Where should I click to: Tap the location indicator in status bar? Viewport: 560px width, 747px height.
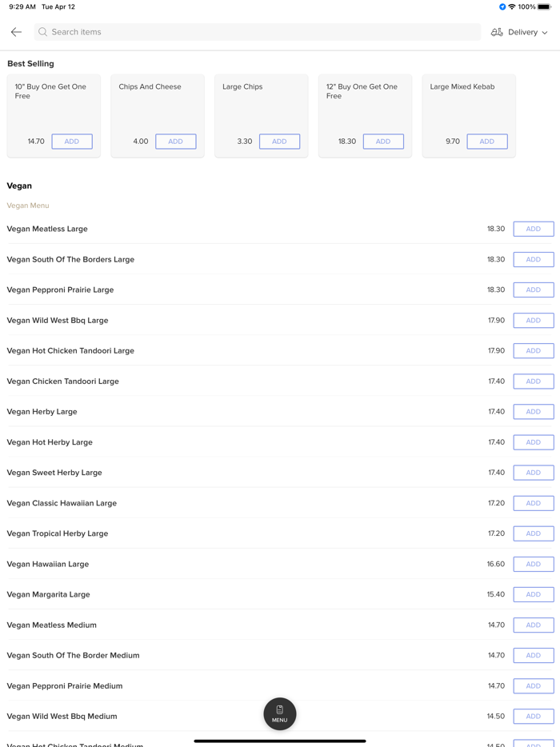click(502, 7)
